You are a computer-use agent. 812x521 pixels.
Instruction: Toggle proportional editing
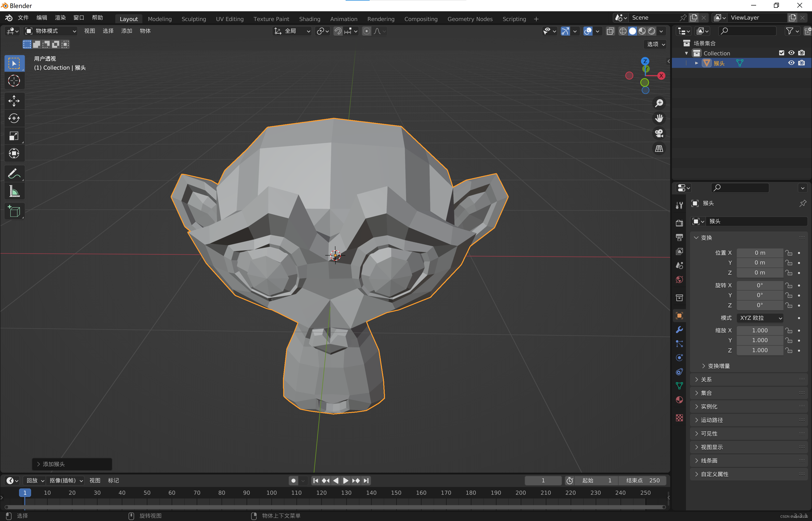pyautogui.click(x=367, y=31)
